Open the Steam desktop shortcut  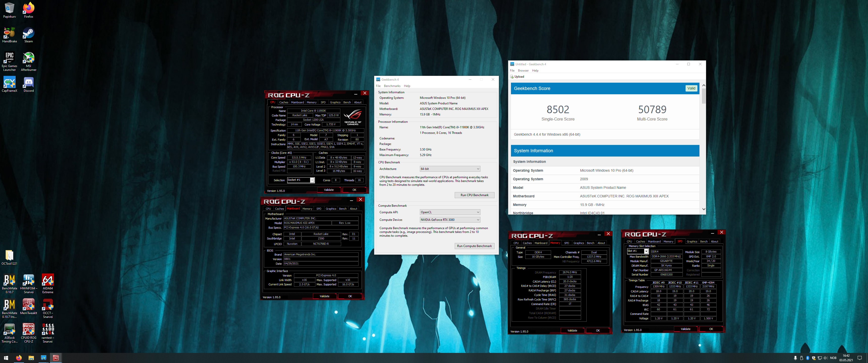[29, 35]
